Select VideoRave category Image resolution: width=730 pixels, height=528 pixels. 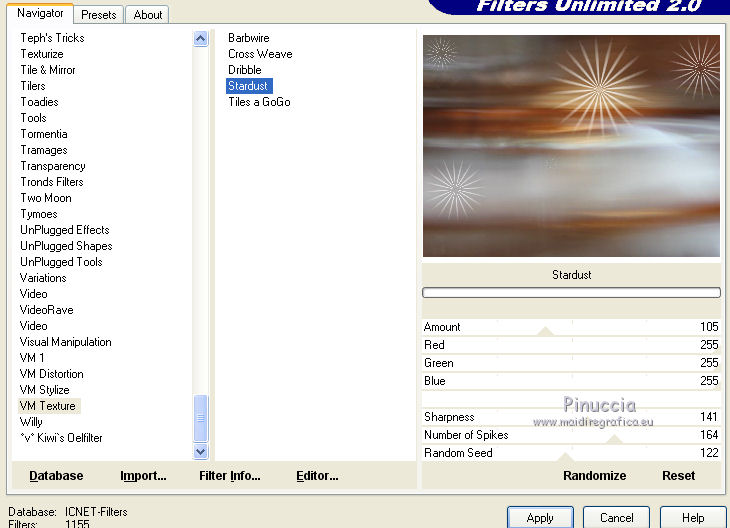46,310
